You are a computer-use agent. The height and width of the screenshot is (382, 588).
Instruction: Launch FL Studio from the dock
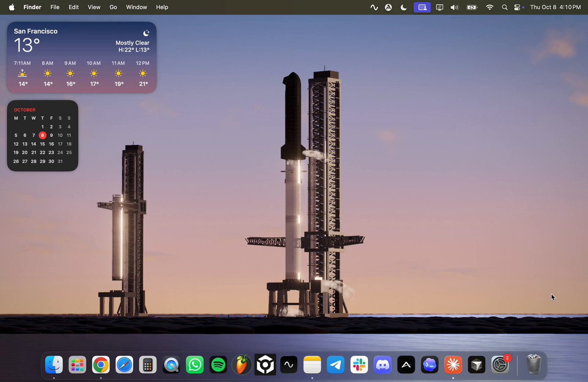tap(242, 365)
